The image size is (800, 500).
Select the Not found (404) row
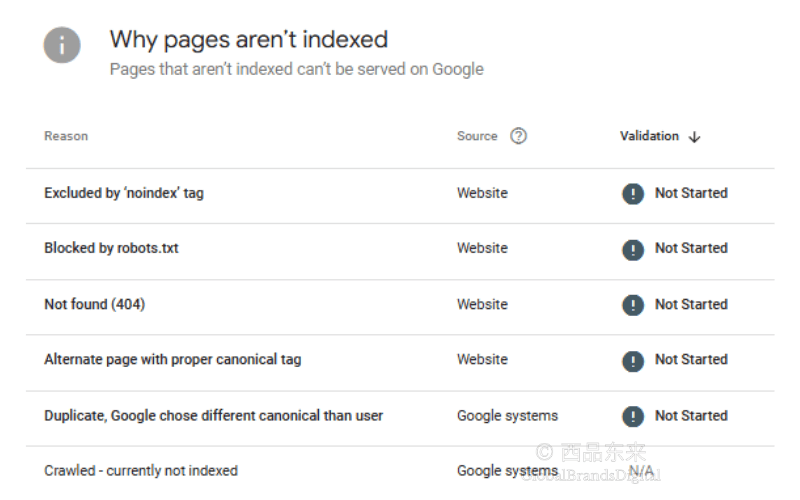400,305
